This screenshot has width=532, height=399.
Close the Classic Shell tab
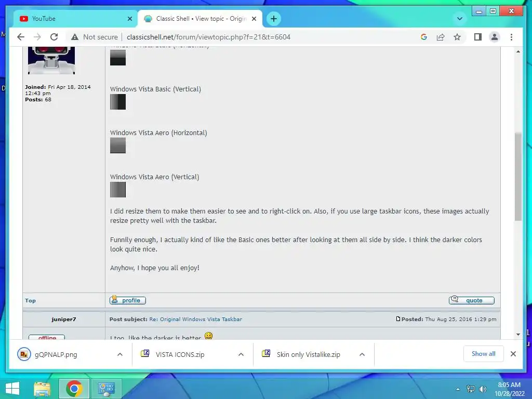pos(254,19)
